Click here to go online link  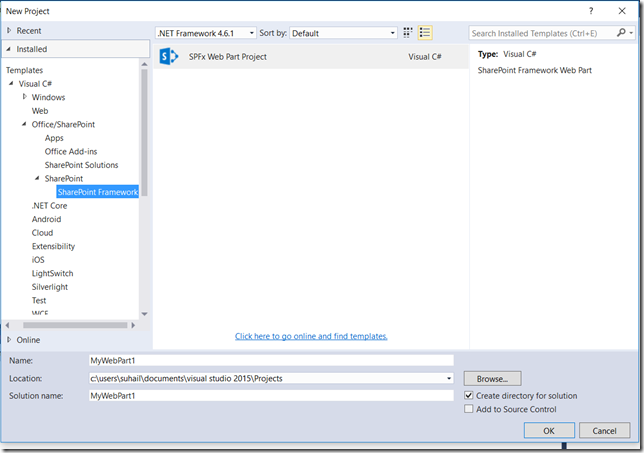point(311,336)
